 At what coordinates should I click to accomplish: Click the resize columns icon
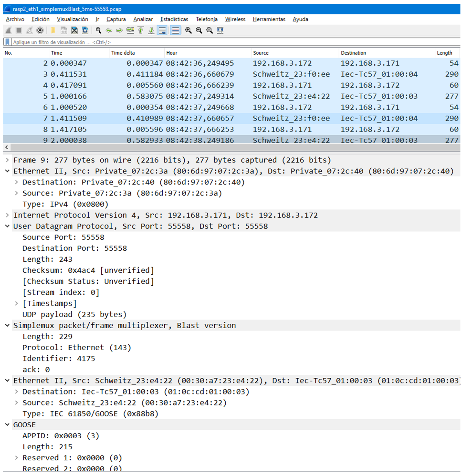220,30
